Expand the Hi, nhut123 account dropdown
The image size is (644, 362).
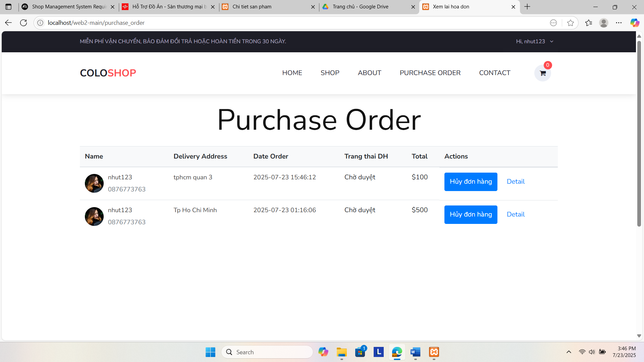click(535, 42)
